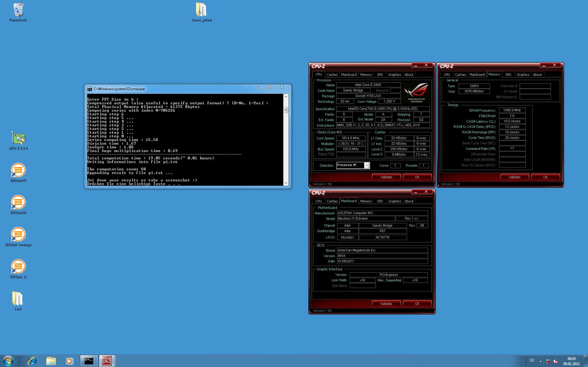
Task: Click the Southbridge value P67
Action: click(x=383, y=231)
